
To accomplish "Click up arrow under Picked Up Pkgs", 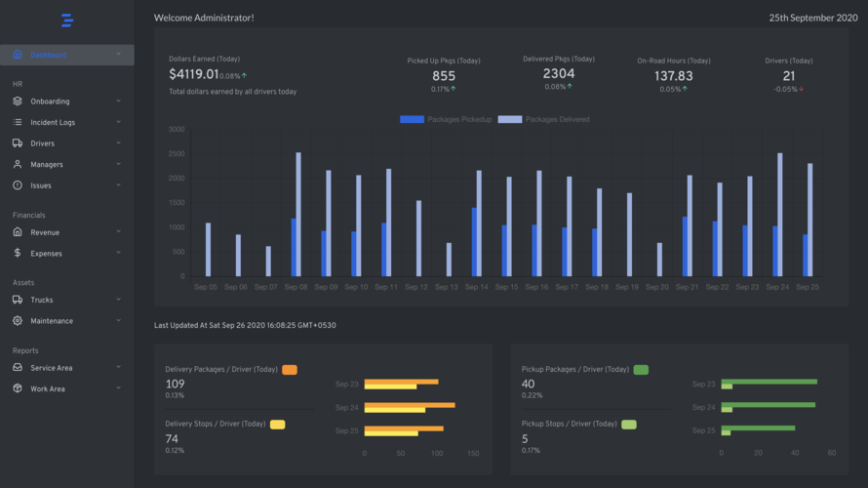I will tap(454, 89).
